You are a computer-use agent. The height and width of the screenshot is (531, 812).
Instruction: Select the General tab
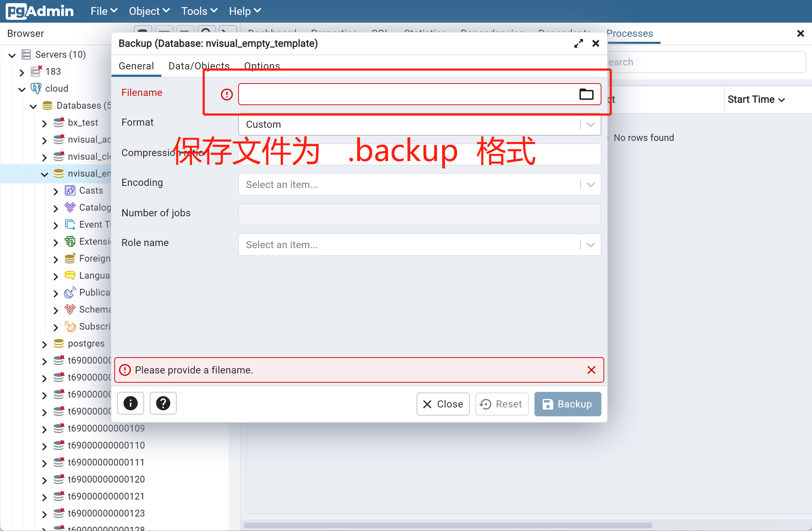[x=136, y=66]
